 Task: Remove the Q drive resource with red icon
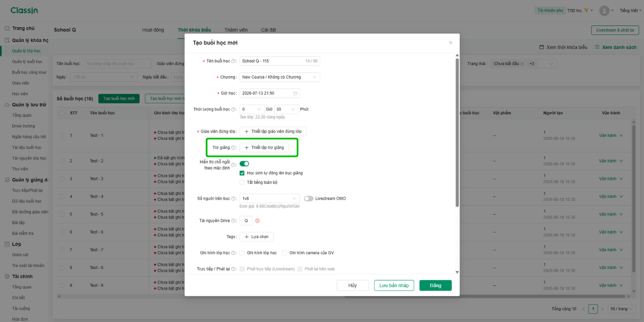point(257,221)
